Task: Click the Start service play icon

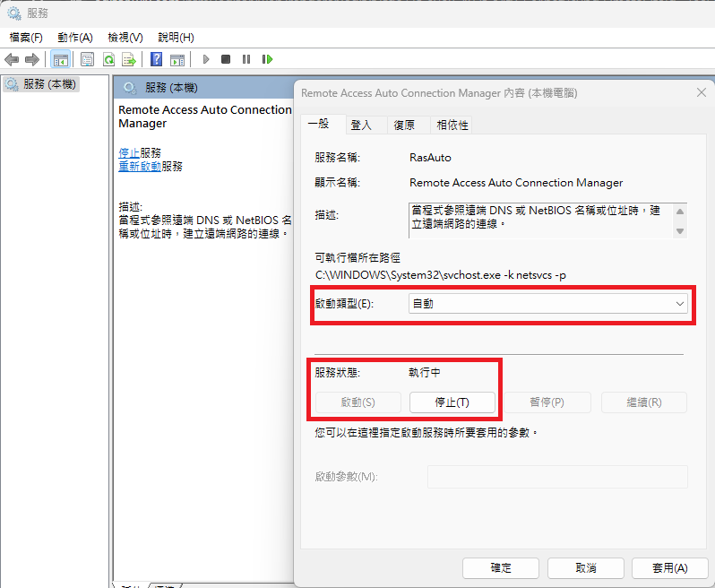Action: coord(206,59)
